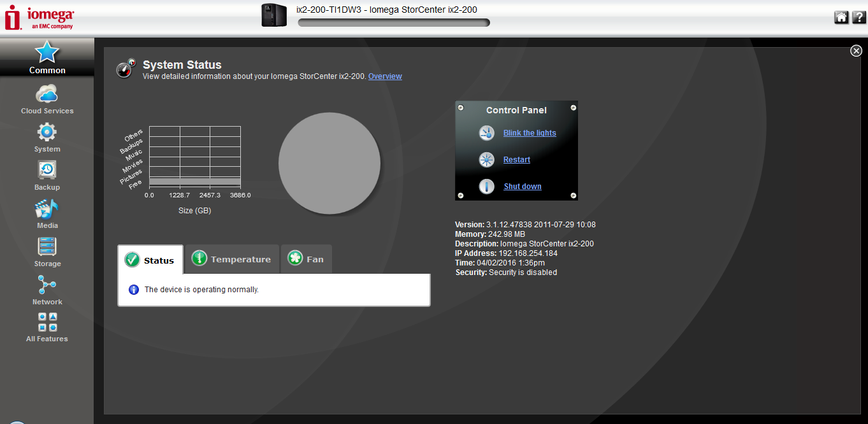Screen dimensions: 868x424
Task: Click the Version 3.1.12.47838 text
Action: point(525,225)
